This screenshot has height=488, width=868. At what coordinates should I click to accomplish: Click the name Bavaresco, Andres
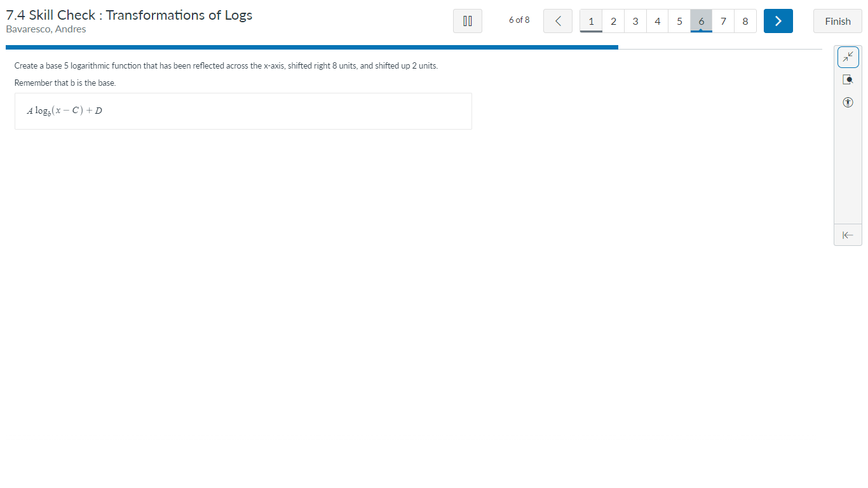[44, 29]
